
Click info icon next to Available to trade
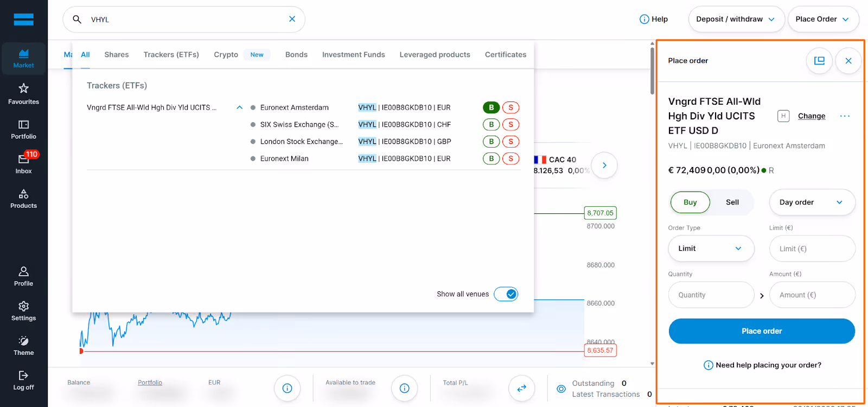click(x=404, y=388)
